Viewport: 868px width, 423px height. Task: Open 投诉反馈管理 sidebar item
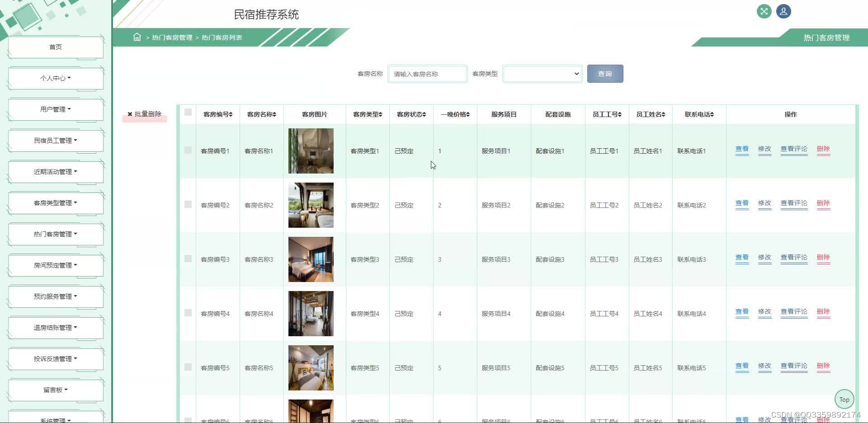[56, 359]
